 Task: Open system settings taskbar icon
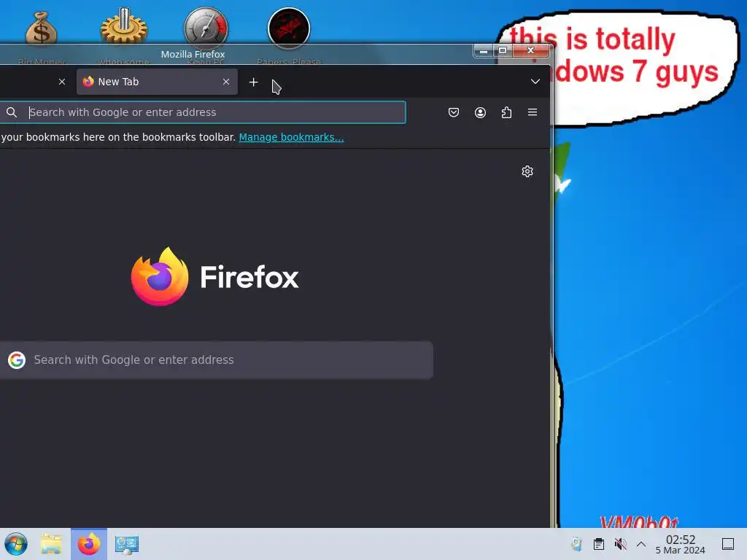tap(127, 544)
